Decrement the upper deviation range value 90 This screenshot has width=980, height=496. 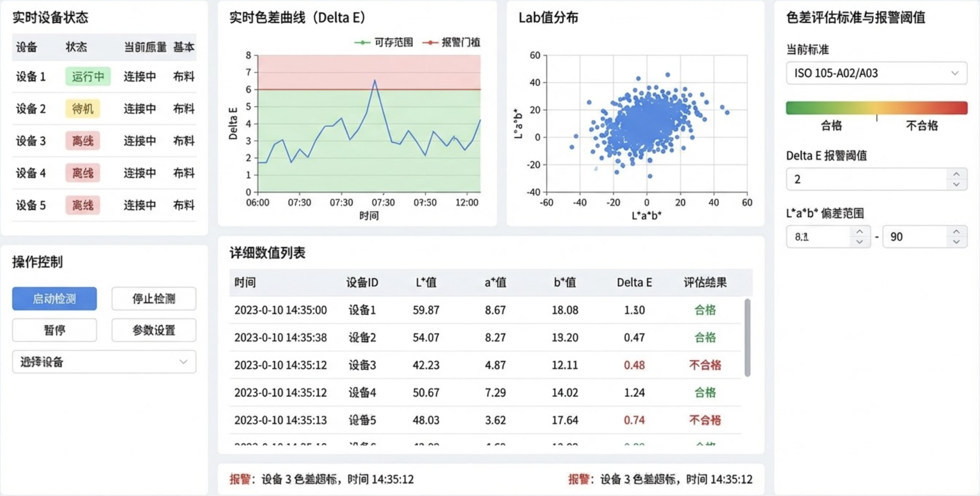pos(956,242)
